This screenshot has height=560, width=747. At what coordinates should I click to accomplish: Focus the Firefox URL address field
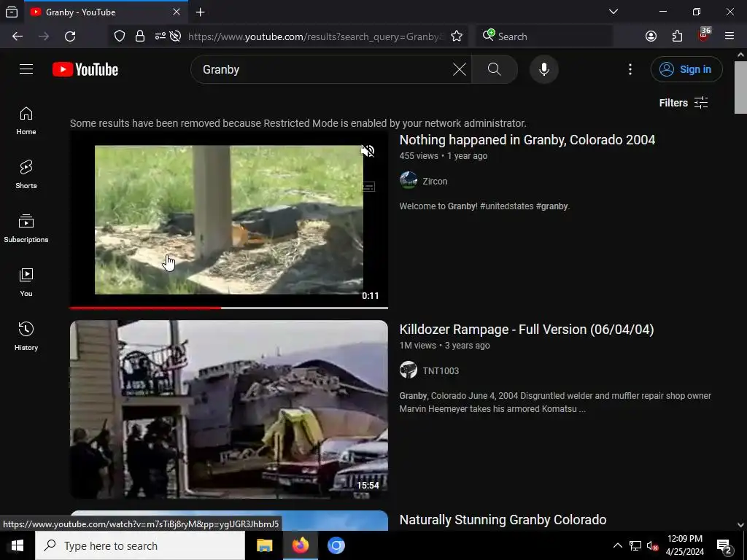(315, 36)
